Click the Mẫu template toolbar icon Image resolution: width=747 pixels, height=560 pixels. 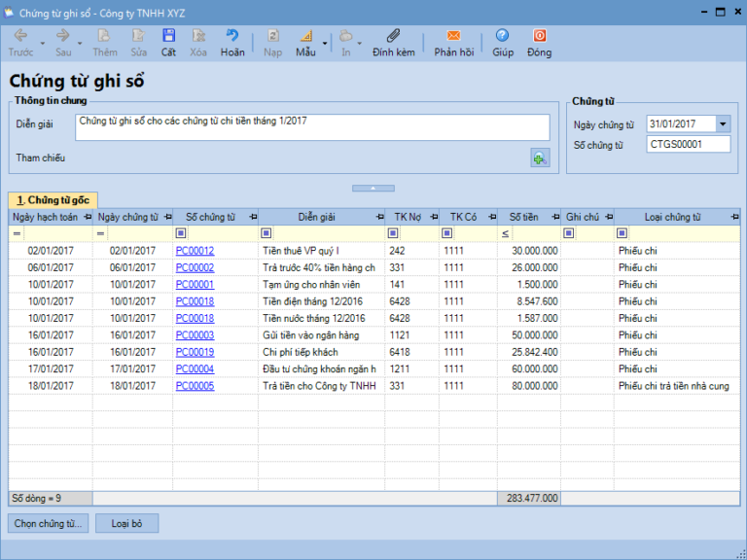click(x=304, y=37)
